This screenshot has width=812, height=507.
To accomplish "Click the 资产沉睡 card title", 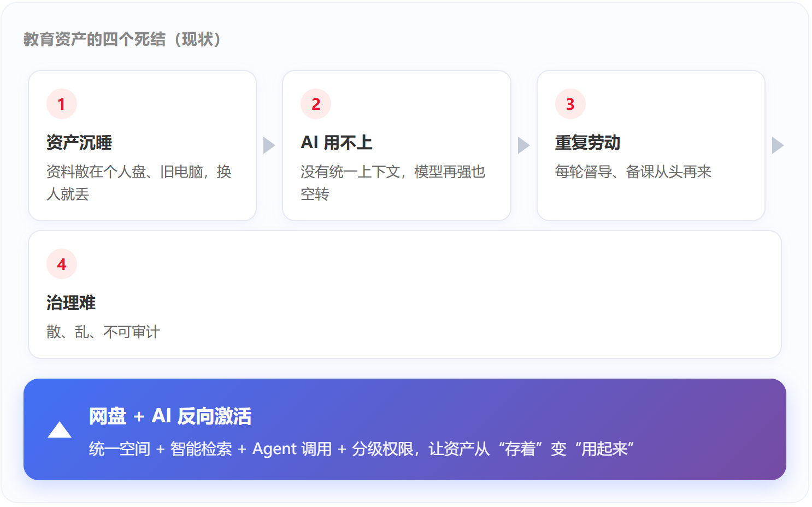I will point(79,143).
